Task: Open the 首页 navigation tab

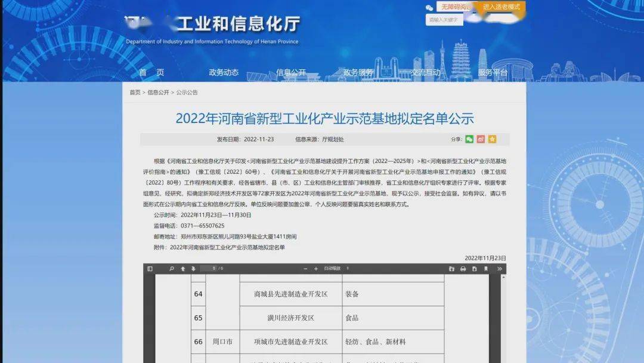Action: click(151, 72)
